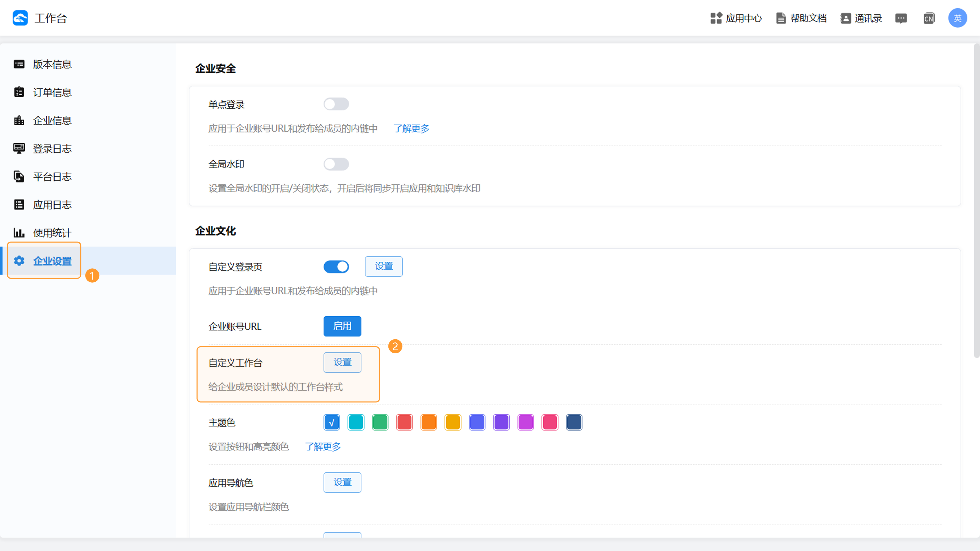This screenshot has width=980, height=551.
Task: Open the user avatar labeled 英
Action: tap(957, 18)
